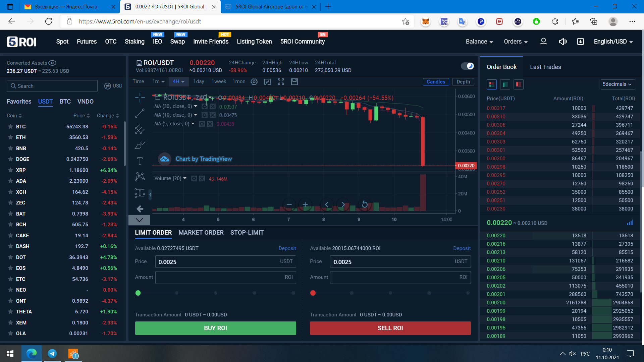Click the coin search field
The height and width of the screenshot is (362, 644).
point(52,86)
